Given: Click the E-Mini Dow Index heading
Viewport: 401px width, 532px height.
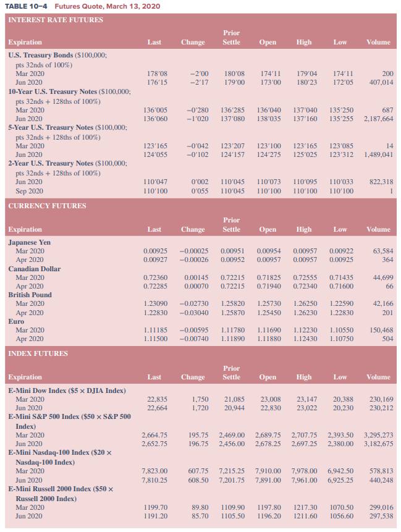Looking at the screenshot, I should [x=67, y=391].
